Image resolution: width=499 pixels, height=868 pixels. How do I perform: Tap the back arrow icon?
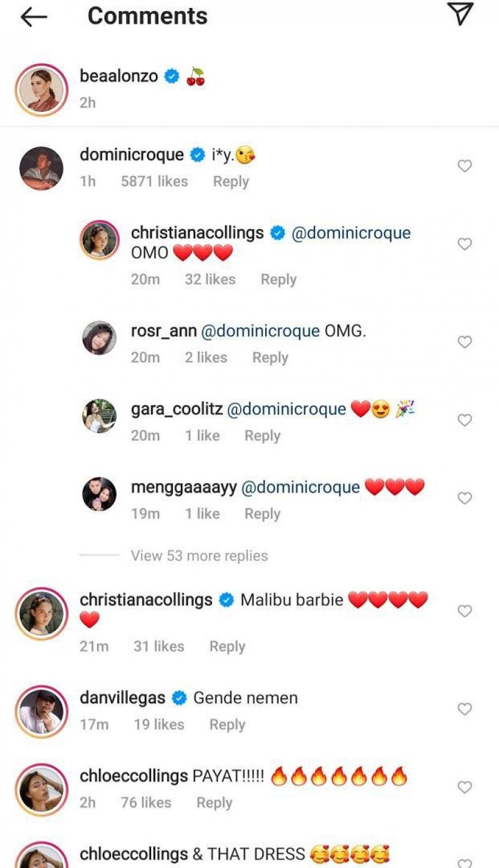click(34, 17)
